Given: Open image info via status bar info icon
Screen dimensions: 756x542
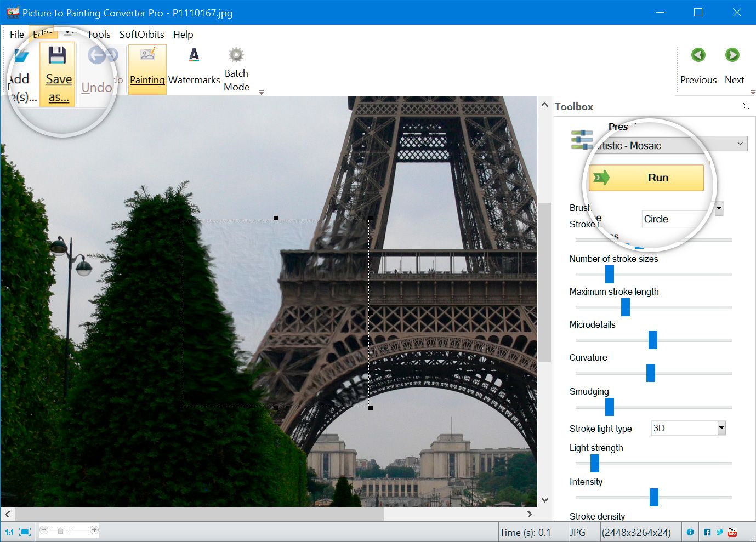Looking at the screenshot, I should (x=690, y=532).
